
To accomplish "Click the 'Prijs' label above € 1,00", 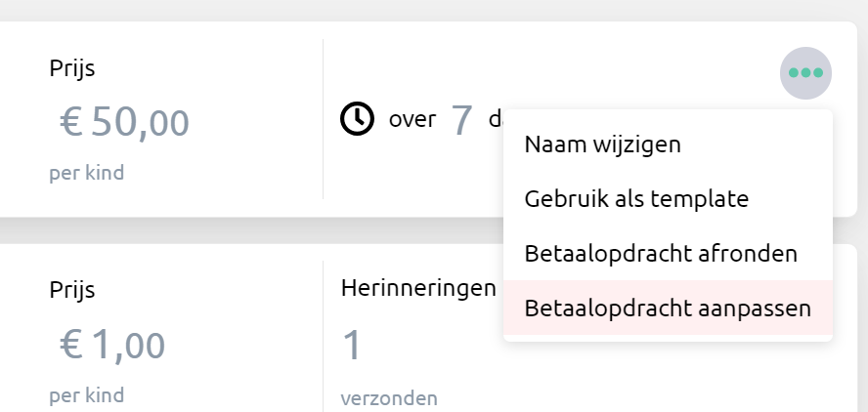I will [72, 290].
